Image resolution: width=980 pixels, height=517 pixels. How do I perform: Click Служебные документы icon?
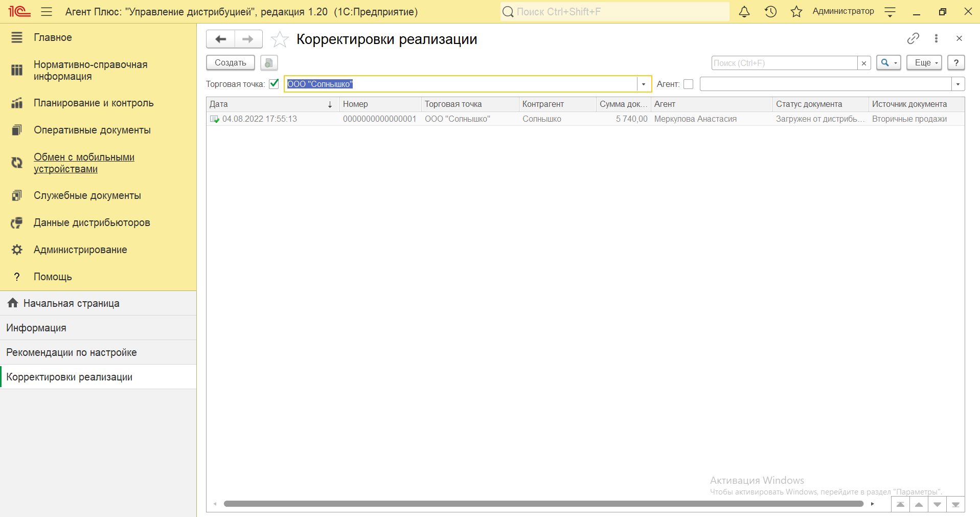point(17,195)
